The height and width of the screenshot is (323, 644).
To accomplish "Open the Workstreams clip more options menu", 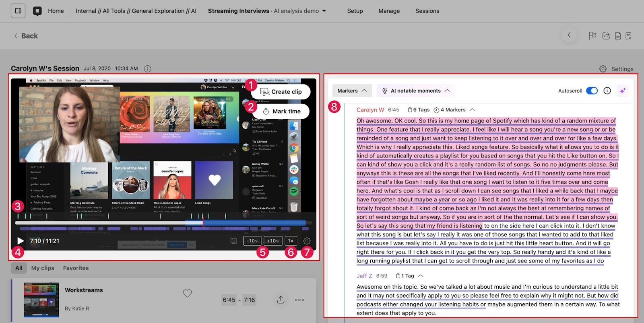I will click(x=299, y=300).
